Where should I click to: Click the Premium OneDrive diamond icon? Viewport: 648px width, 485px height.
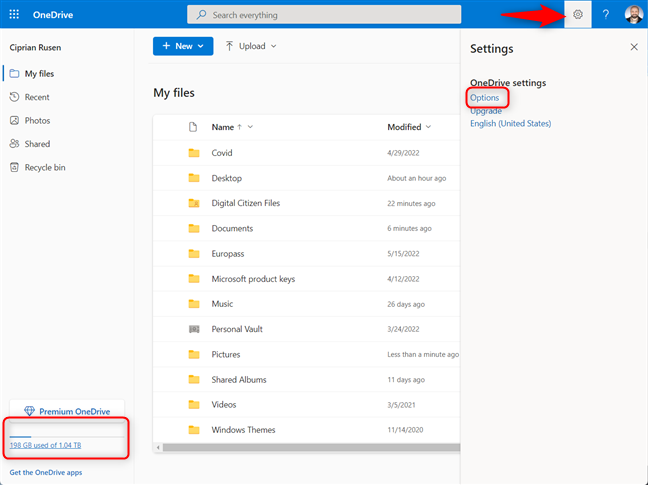click(29, 411)
